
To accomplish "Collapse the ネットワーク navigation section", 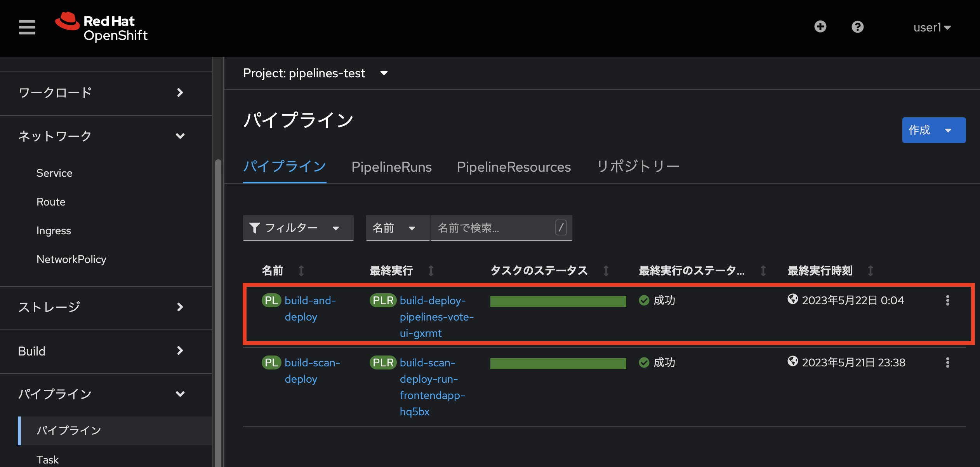I will 102,136.
